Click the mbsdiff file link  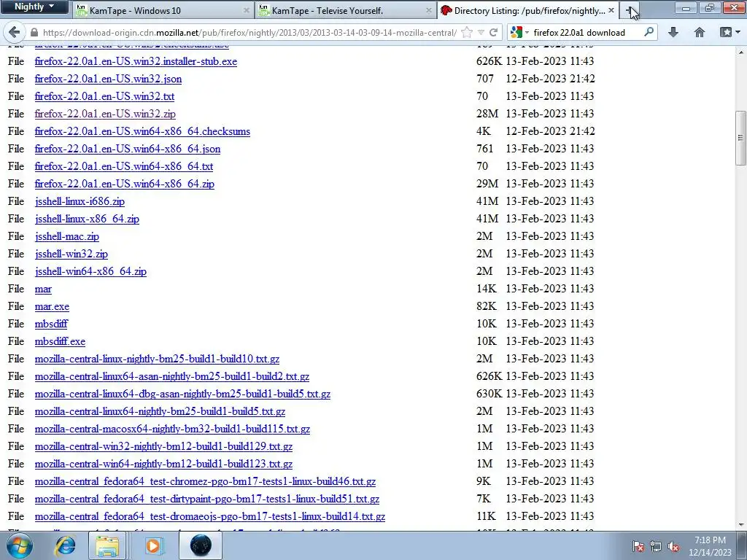(x=51, y=324)
